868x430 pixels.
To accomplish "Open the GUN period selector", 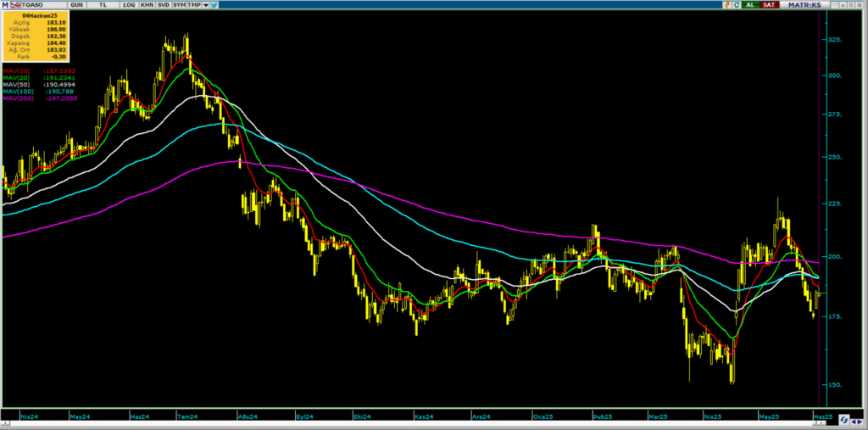I will point(76,5).
